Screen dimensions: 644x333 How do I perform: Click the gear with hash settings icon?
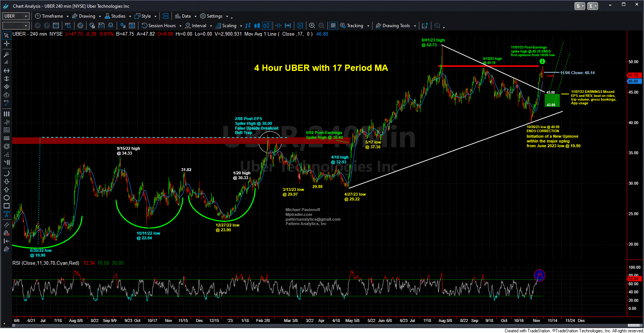(123, 26)
